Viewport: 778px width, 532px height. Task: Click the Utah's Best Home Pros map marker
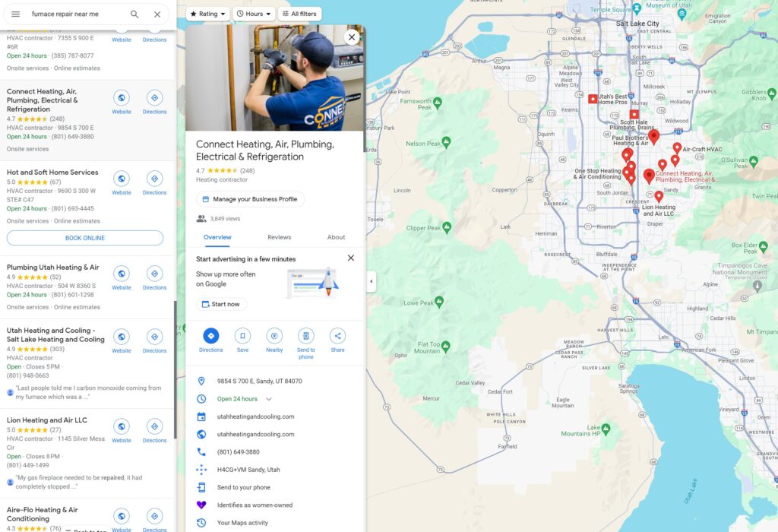(593, 99)
